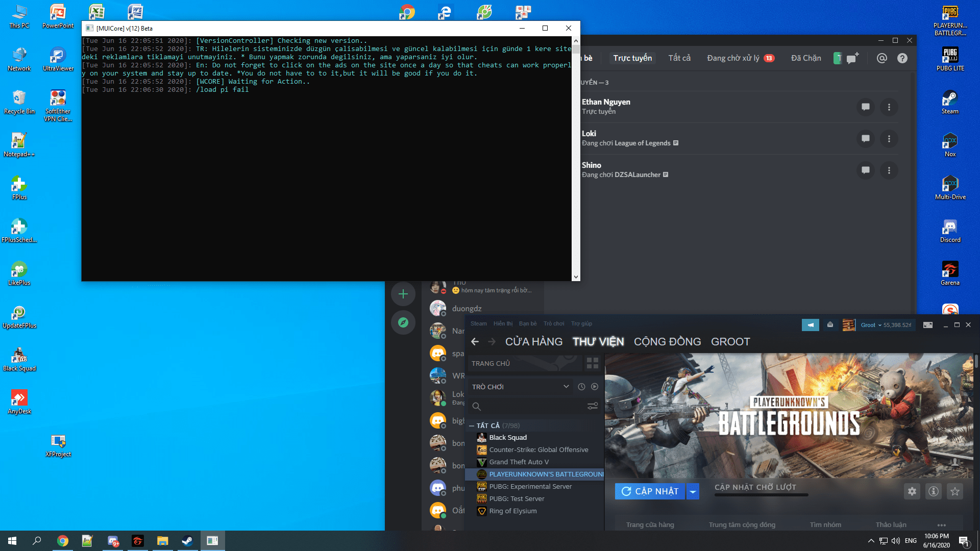The width and height of the screenshot is (980, 551).
Task: Open CỘNG ĐỒNG tab in Steam
Action: click(x=667, y=342)
